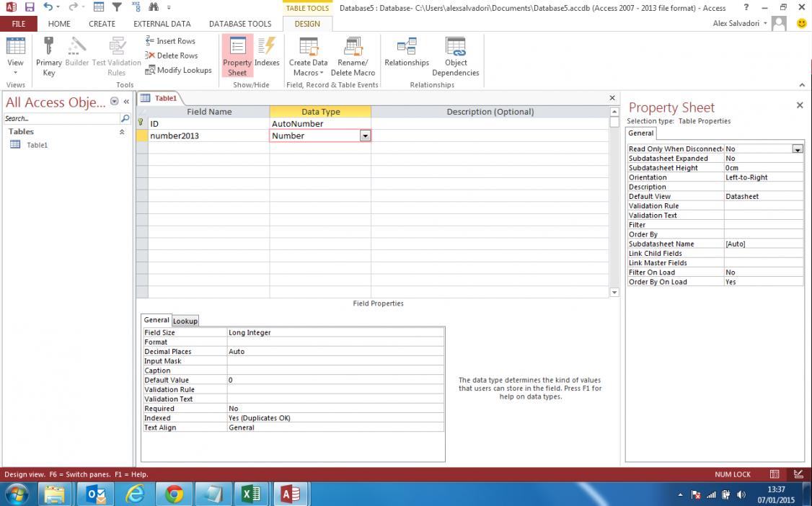Switch to the DATABASE TOOLS tab
The height and width of the screenshot is (506, 812).
[x=240, y=24]
